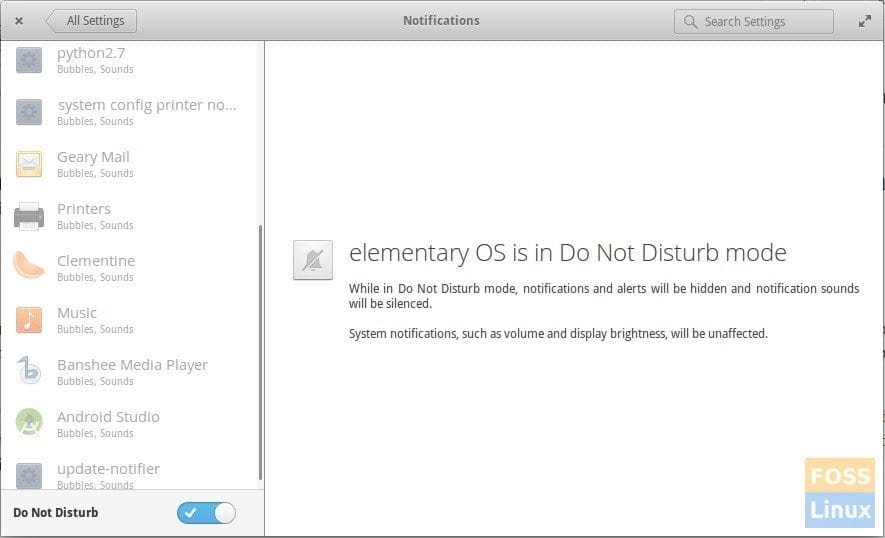Click the system config printer gear icon
The width and height of the screenshot is (885, 538).
pyautogui.click(x=29, y=112)
